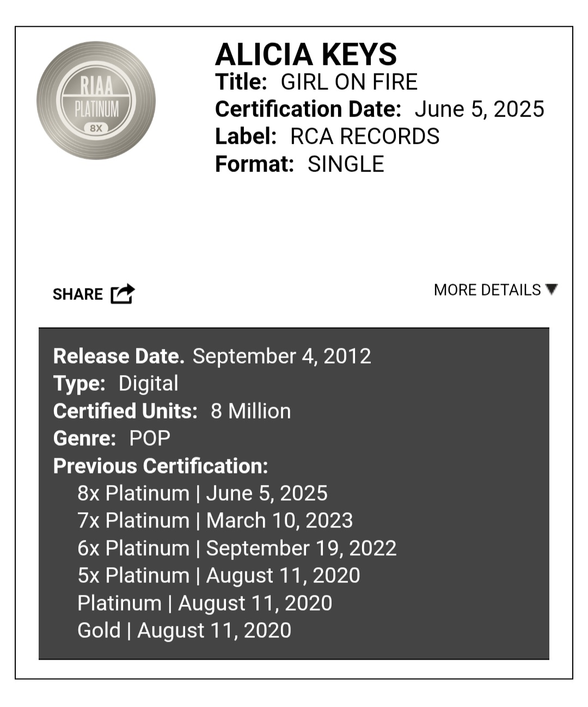The height and width of the screenshot is (707, 588).
Task: Select the ALICIA KEYS artist heading
Action: click(x=306, y=54)
